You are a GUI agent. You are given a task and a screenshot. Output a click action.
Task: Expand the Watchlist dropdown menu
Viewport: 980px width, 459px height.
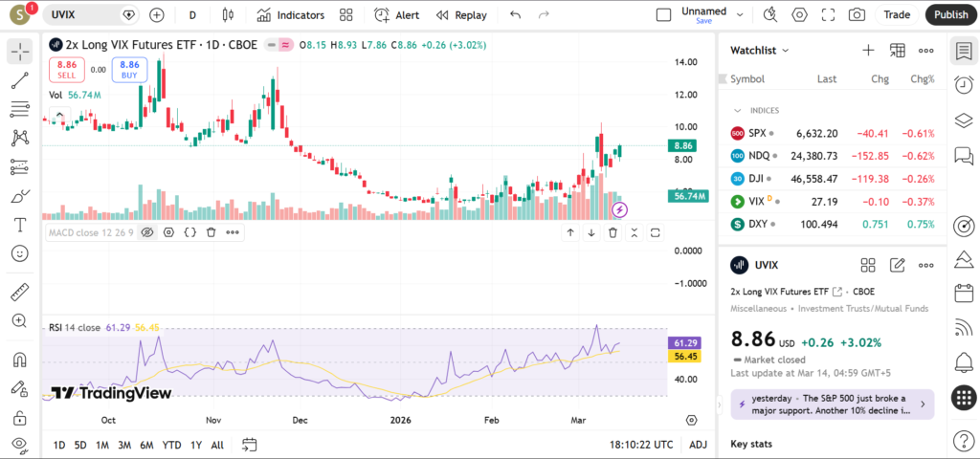click(760, 50)
